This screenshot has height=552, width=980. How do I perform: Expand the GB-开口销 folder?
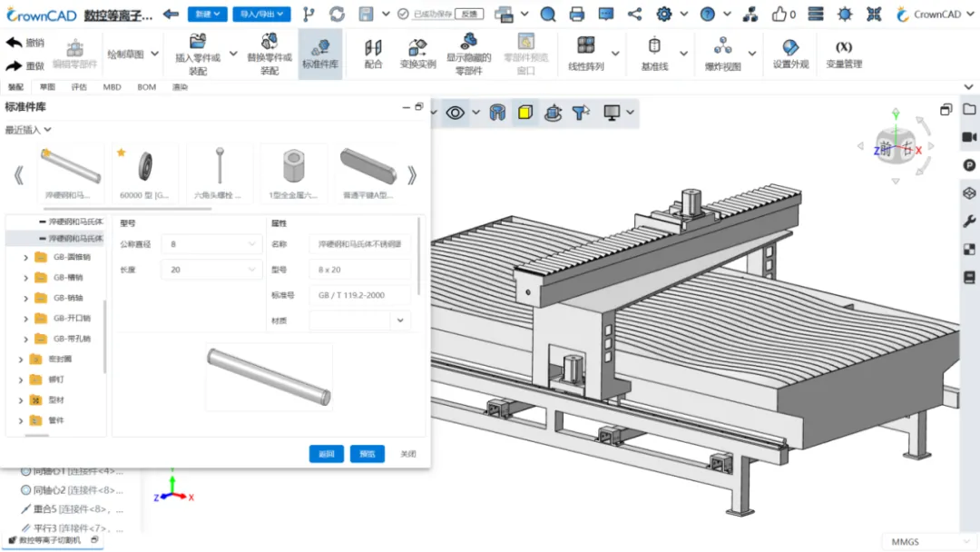tap(25, 318)
